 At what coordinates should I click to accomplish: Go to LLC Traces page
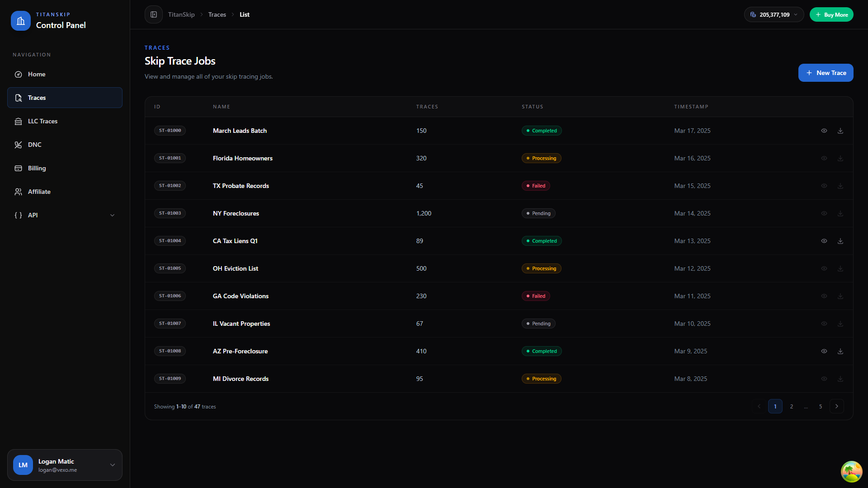click(x=65, y=121)
